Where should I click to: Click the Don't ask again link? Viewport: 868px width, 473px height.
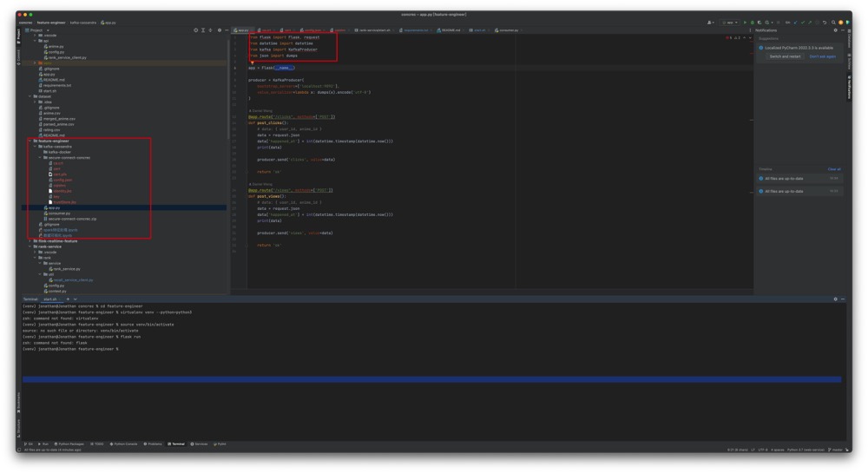point(822,56)
